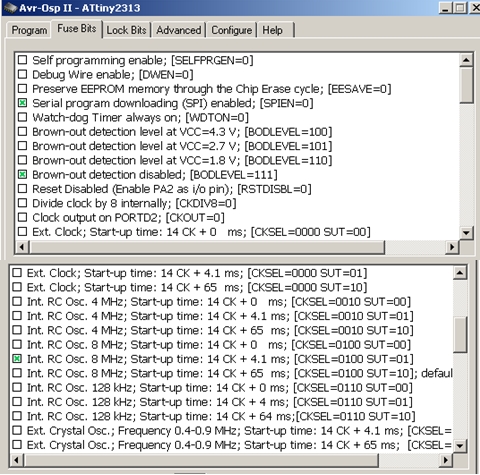Enable Brown-out detection at VCC=2.7 V
The height and width of the screenshot is (475, 480).
pos(22,146)
